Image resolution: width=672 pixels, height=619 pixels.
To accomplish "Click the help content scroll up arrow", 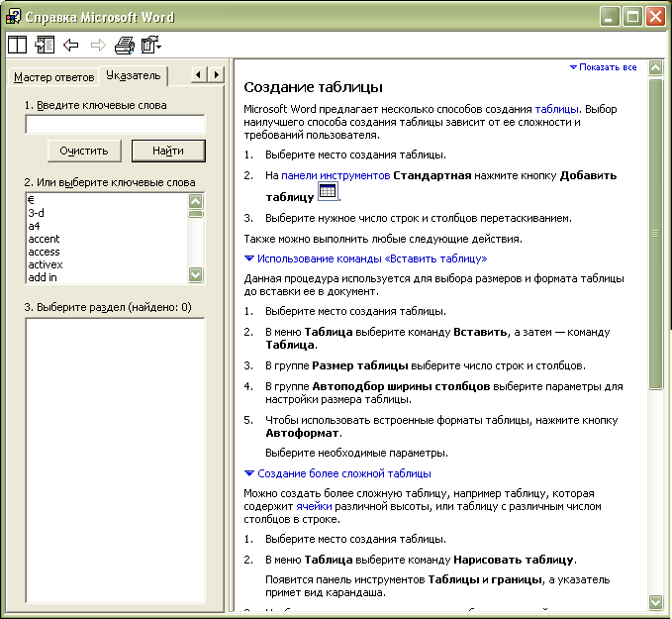I will point(655,67).
